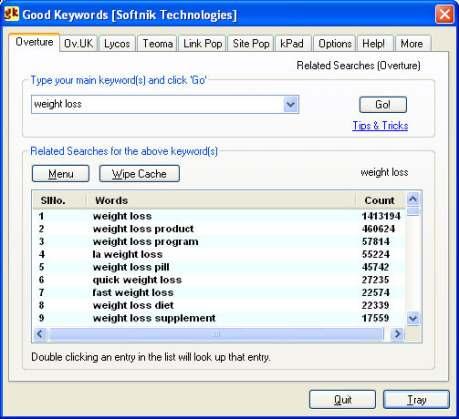
Task: Switch to the Link Pop tab
Action: (x=203, y=44)
